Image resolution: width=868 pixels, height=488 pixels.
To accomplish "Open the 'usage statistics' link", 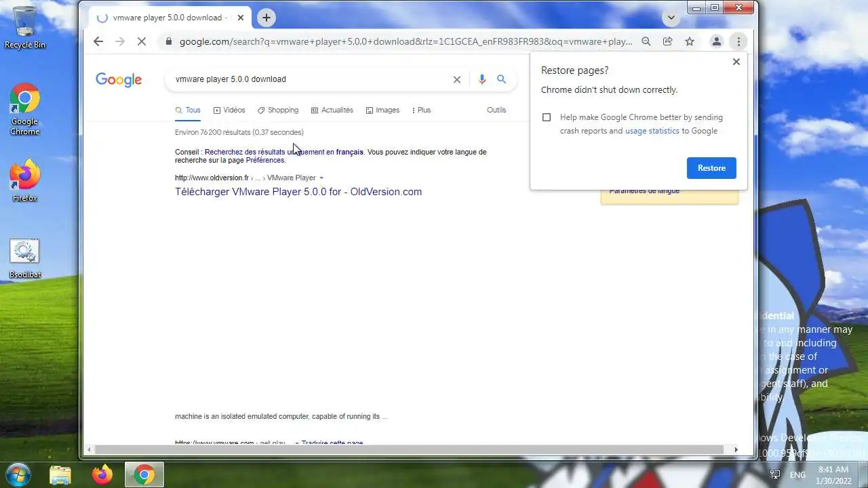I will pos(652,131).
